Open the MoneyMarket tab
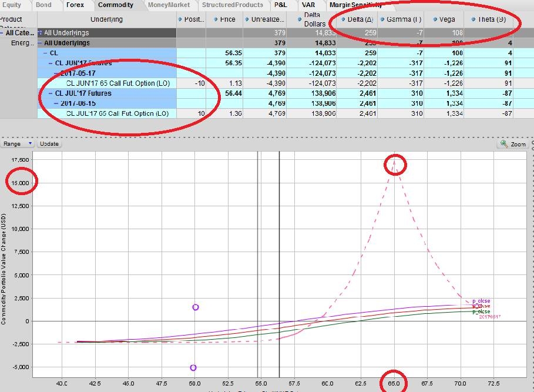The height and width of the screenshot is (392, 534). point(169,5)
